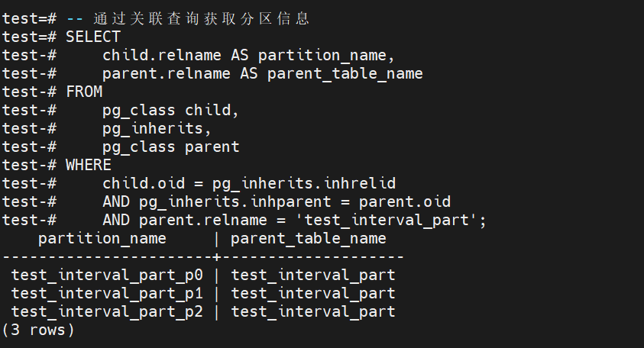Click the test_interval_part_p1 result row

tap(107, 293)
